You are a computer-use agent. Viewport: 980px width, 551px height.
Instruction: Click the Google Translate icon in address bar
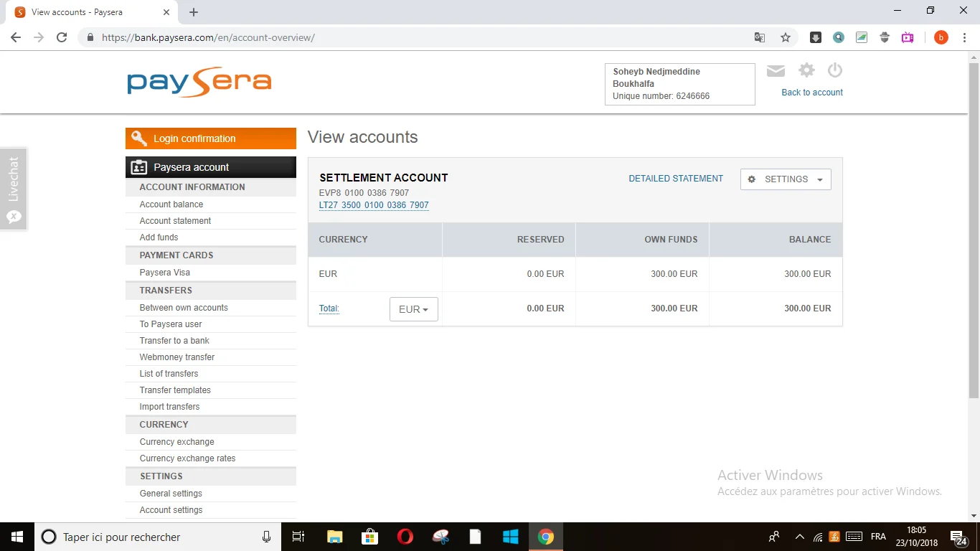pyautogui.click(x=760, y=37)
